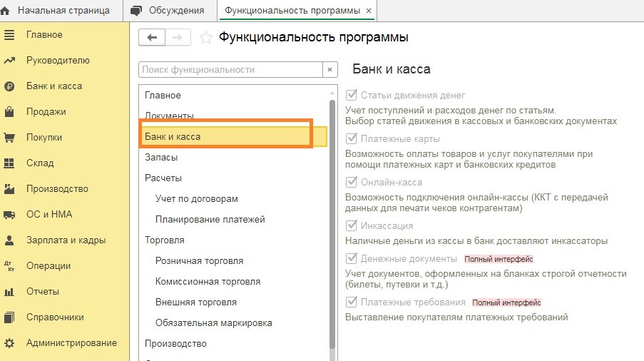
Task: Go forward with the right arrow button
Action: click(178, 37)
